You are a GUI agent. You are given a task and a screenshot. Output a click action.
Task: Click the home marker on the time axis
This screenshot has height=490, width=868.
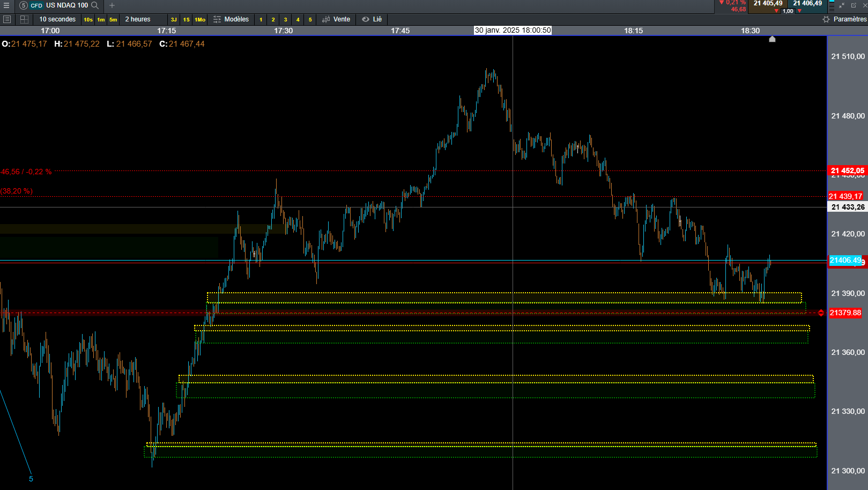click(772, 39)
